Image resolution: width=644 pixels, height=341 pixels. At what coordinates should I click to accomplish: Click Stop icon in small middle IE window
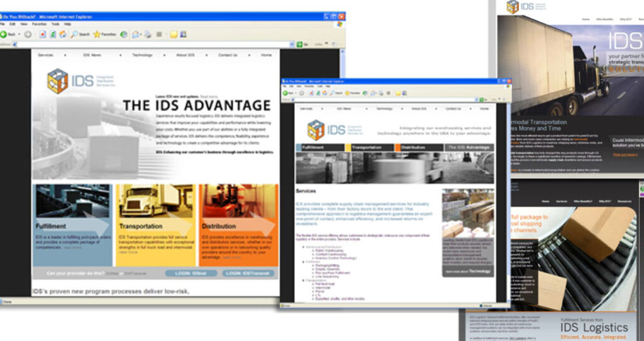tap(311, 93)
